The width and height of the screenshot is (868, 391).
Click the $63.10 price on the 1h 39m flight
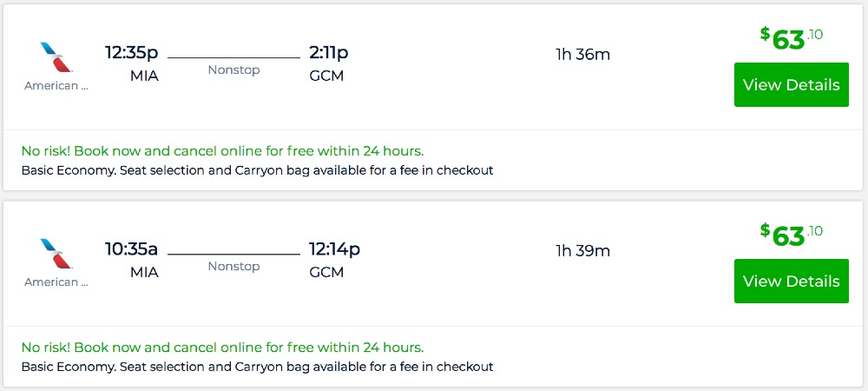791,235
